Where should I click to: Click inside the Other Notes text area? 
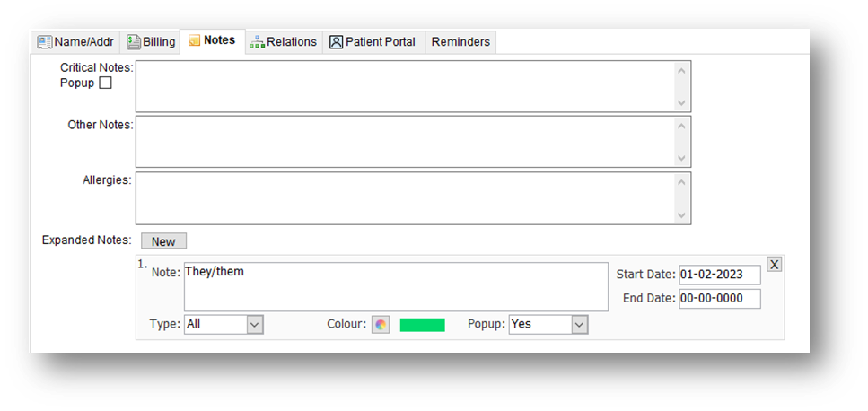click(x=413, y=142)
